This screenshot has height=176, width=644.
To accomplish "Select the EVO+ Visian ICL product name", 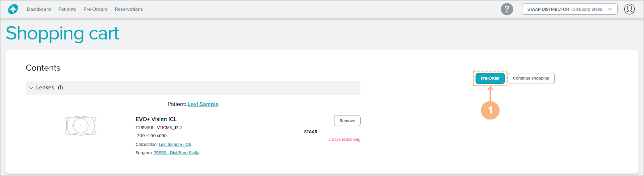I will (x=156, y=119).
